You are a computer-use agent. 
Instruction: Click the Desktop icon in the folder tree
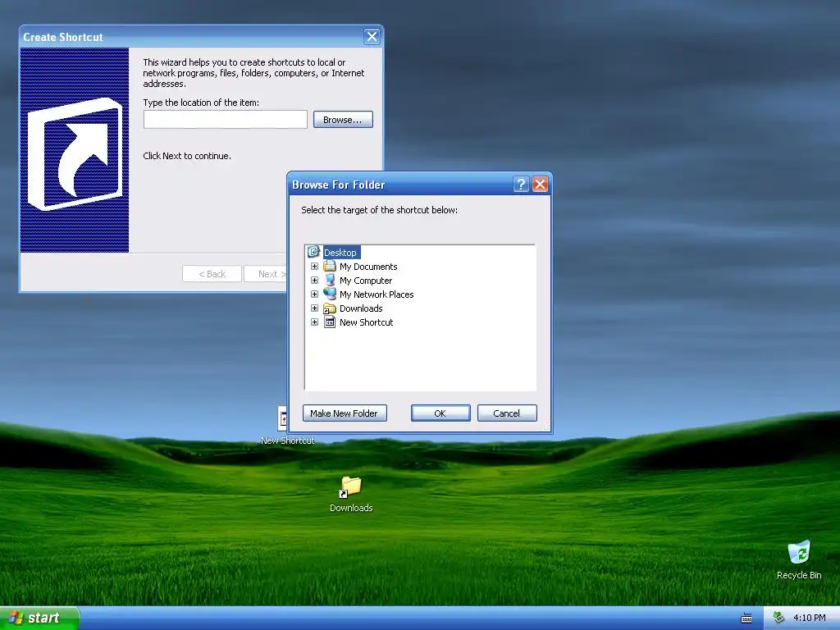[313, 252]
